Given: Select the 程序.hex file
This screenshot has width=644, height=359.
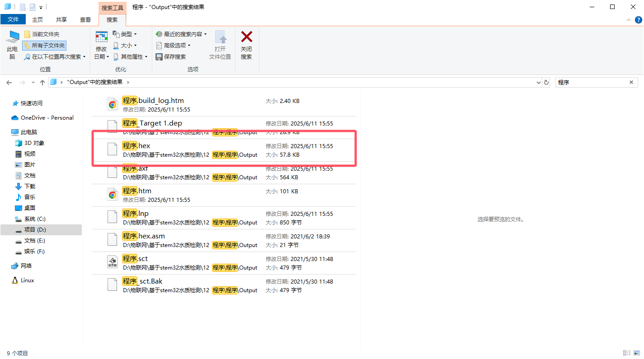Looking at the screenshot, I should [x=224, y=150].
